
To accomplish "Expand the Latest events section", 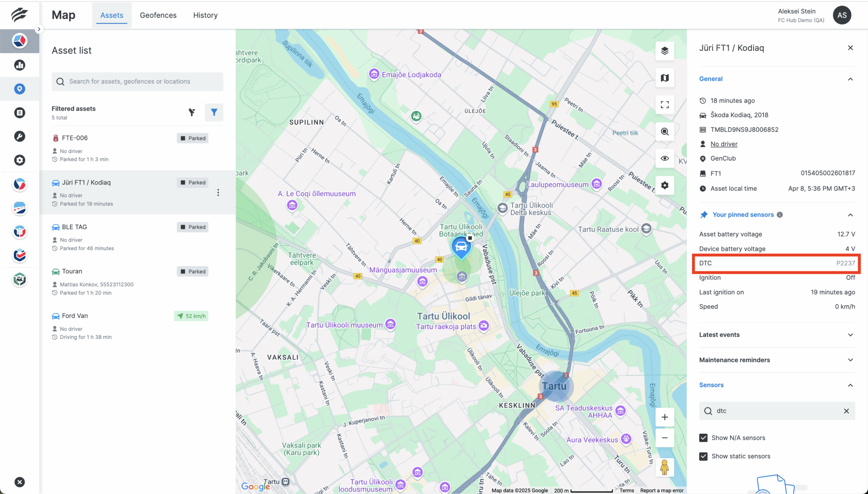I will point(851,335).
